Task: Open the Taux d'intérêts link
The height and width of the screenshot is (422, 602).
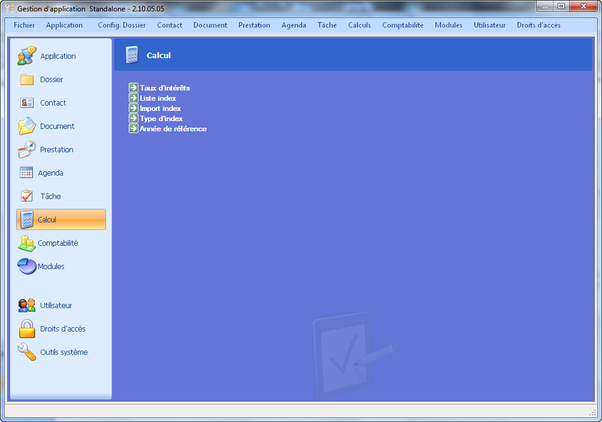Action: [x=164, y=88]
